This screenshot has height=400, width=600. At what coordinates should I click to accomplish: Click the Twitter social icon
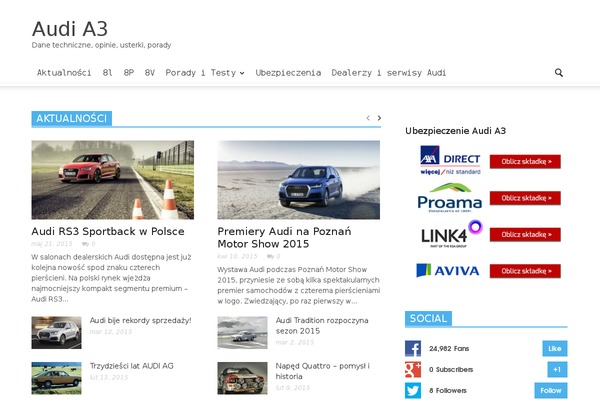tap(413, 391)
